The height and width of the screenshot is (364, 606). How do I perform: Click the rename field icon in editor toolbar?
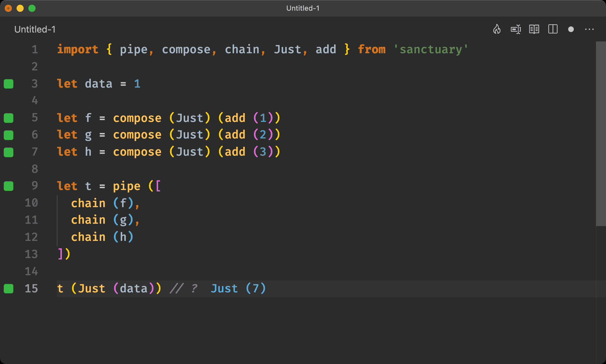click(516, 29)
